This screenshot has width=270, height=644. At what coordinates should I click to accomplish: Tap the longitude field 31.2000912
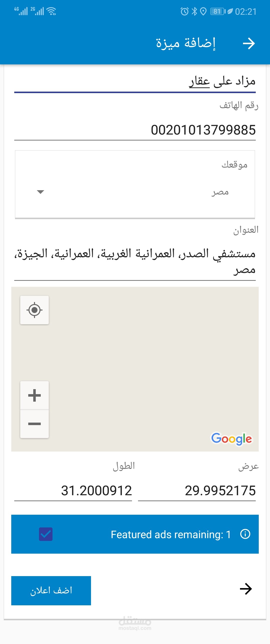click(x=73, y=490)
